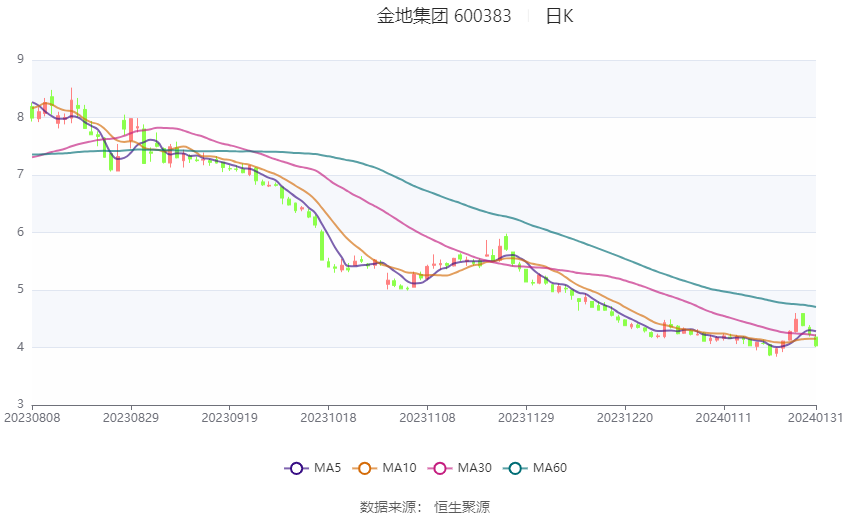Click the y-axis value 8
Image resolution: width=850 pixels, height=517 pixels.
[x=21, y=117]
